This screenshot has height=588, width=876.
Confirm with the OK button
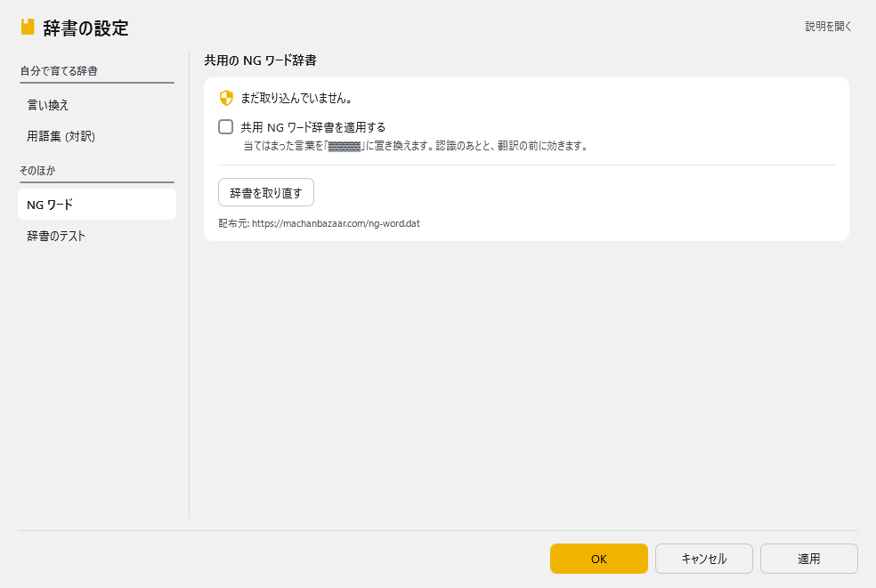tap(599, 559)
